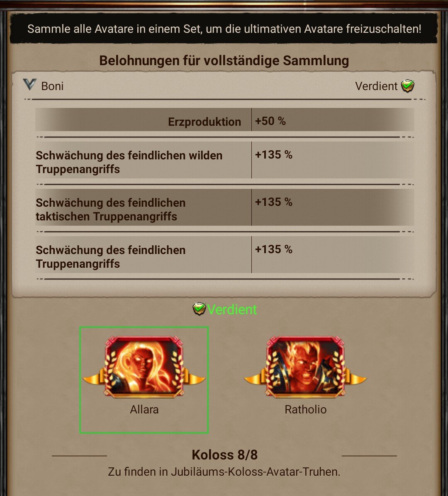Viewport: 448px width, 496px height.
Task: Collapse the Boni section chevron
Action: click(x=30, y=84)
